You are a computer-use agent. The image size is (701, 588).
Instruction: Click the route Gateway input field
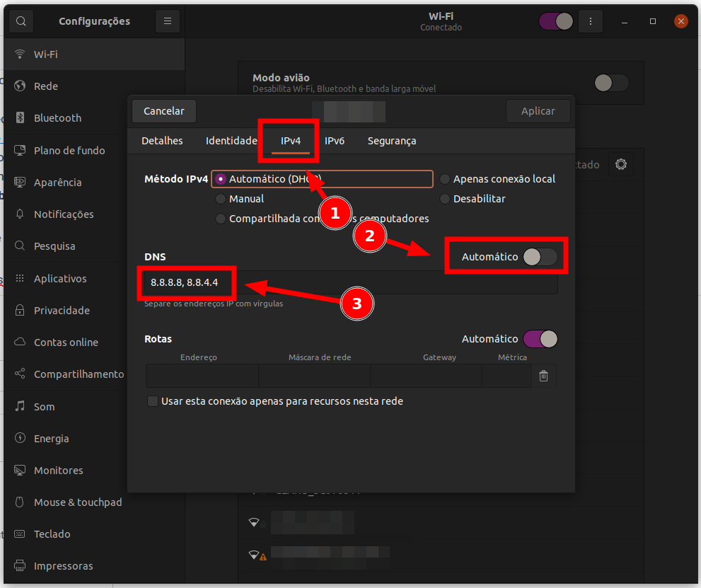(426, 376)
